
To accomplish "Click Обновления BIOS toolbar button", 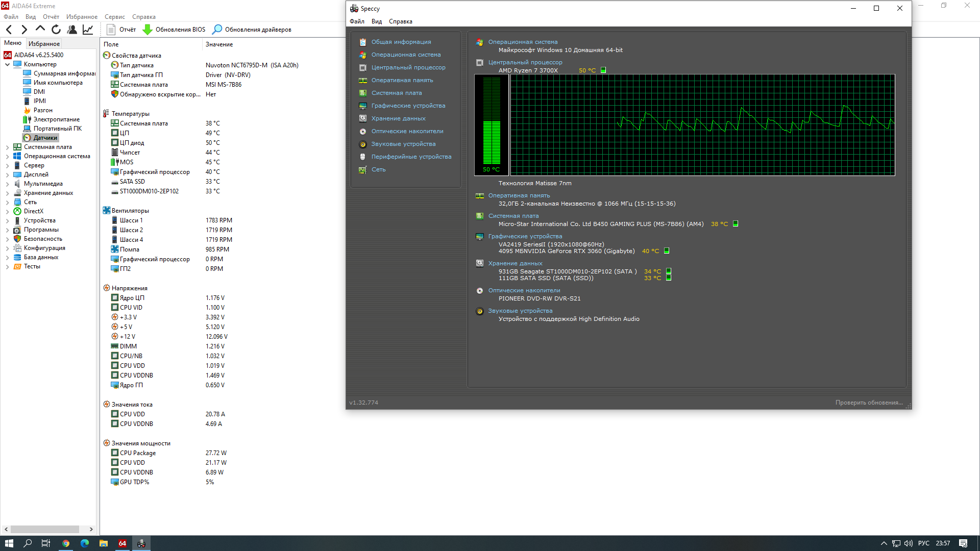I will tap(174, 30).
